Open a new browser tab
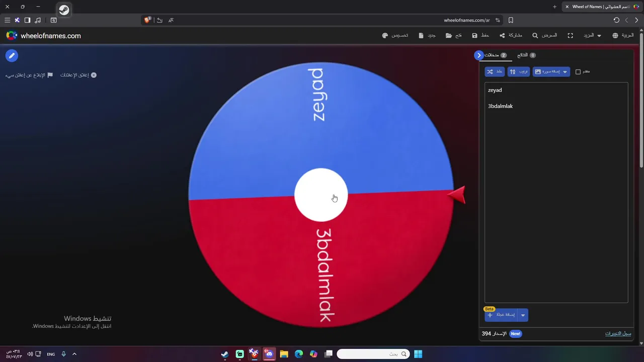 tap(554, 7)
